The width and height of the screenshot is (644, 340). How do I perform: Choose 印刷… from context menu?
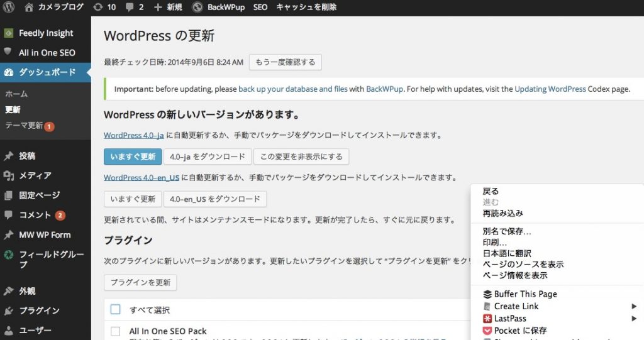(494, 243)
